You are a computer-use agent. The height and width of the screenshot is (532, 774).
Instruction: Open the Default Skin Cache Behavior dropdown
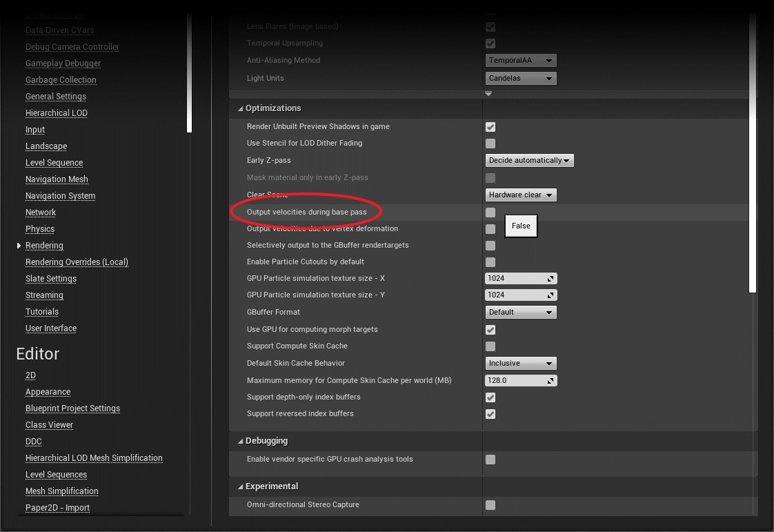tap(521, 363)
